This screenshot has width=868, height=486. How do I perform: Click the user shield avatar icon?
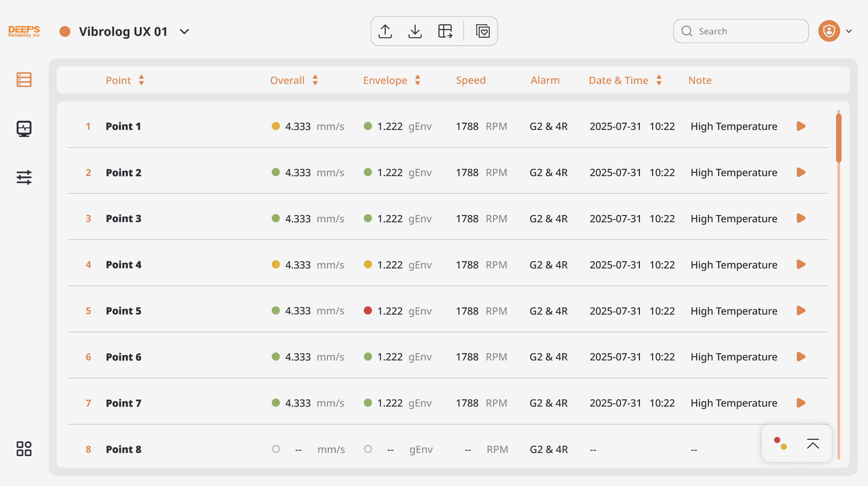(829, 31)
